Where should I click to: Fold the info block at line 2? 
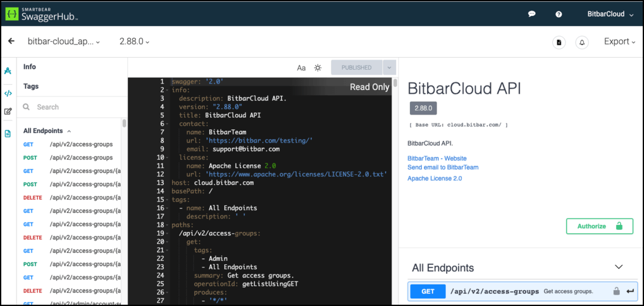166,91
